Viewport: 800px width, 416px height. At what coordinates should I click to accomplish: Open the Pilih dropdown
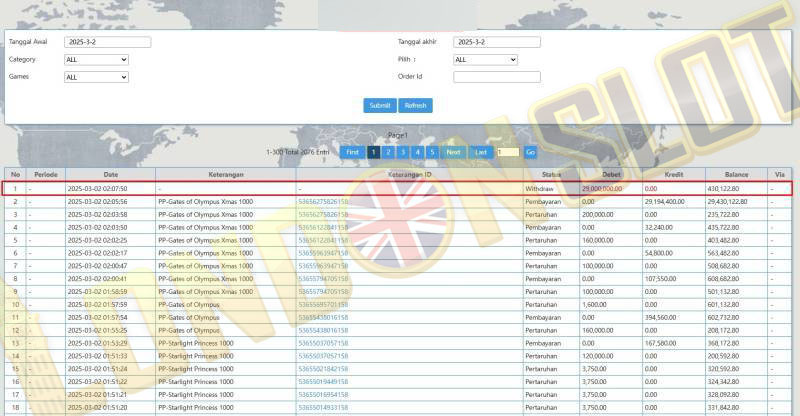(x=485, y=60)
